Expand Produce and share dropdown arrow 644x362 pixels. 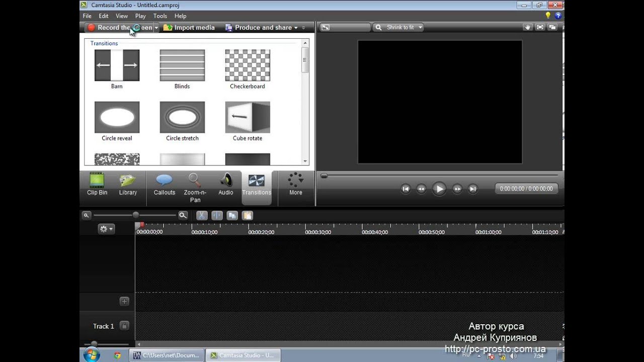click(296, 28)
